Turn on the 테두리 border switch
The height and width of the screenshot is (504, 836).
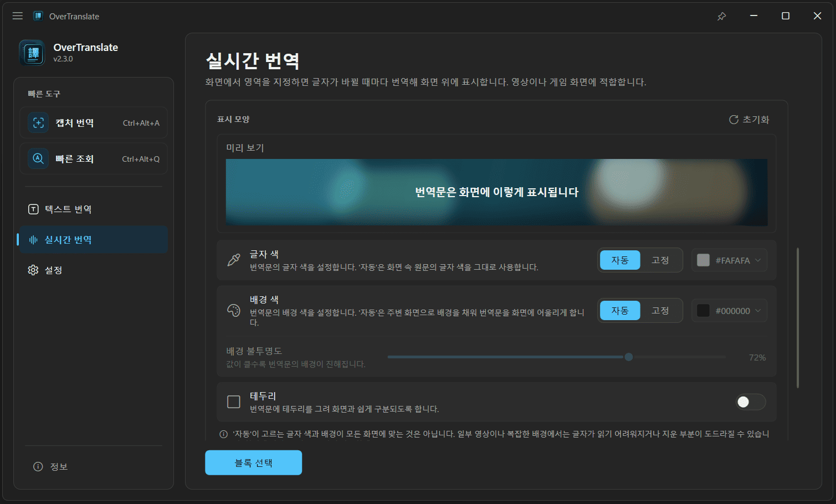[x=751, y=402]
